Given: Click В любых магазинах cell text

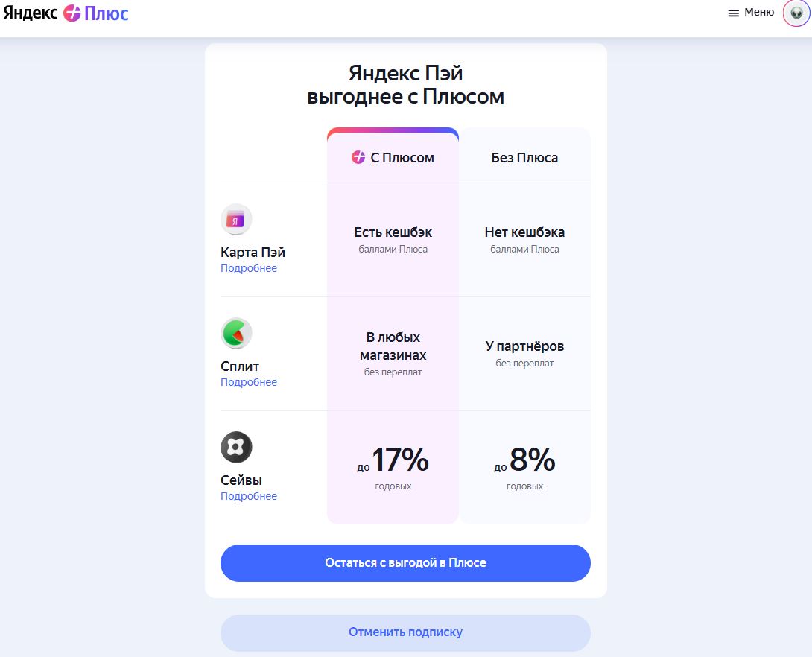Looking at the screenshot, I should point(393,346).
